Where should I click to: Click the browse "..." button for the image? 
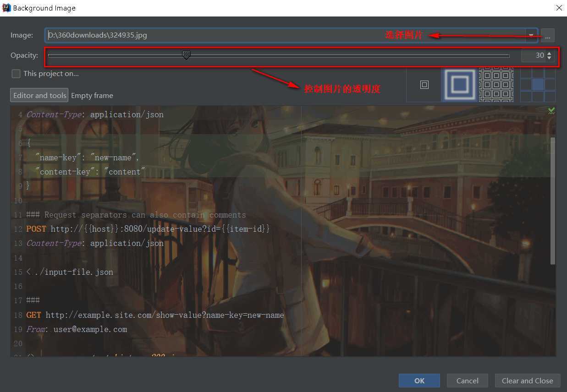pyautogui.click(x=548, y=35)
